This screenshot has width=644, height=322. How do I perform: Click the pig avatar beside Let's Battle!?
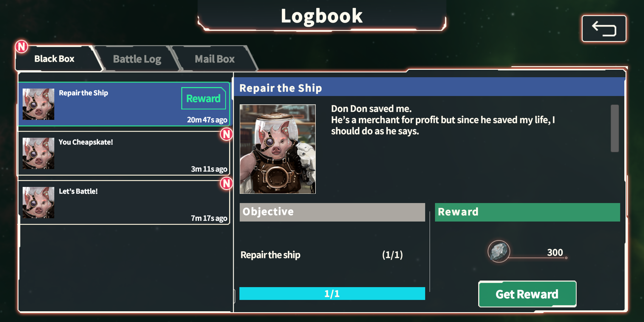click(38, 202)
